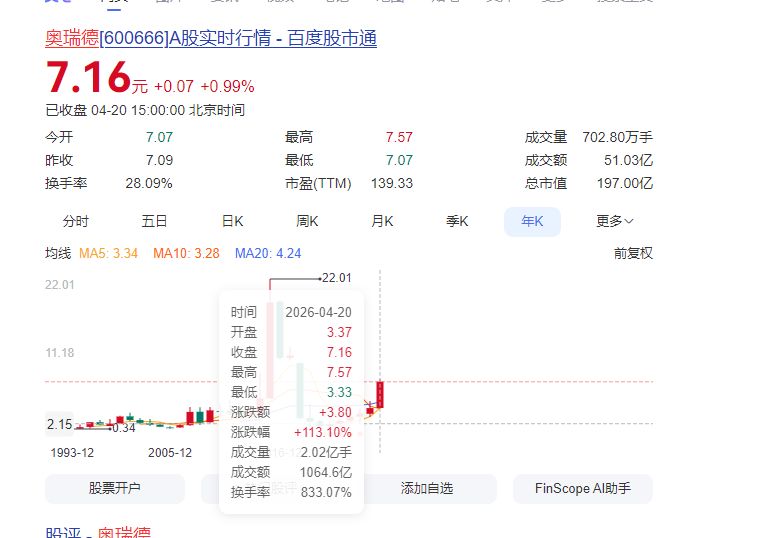Click the latest red candlestick on the chart
This screenshot has width=762, height=538.
coord(380,394)
